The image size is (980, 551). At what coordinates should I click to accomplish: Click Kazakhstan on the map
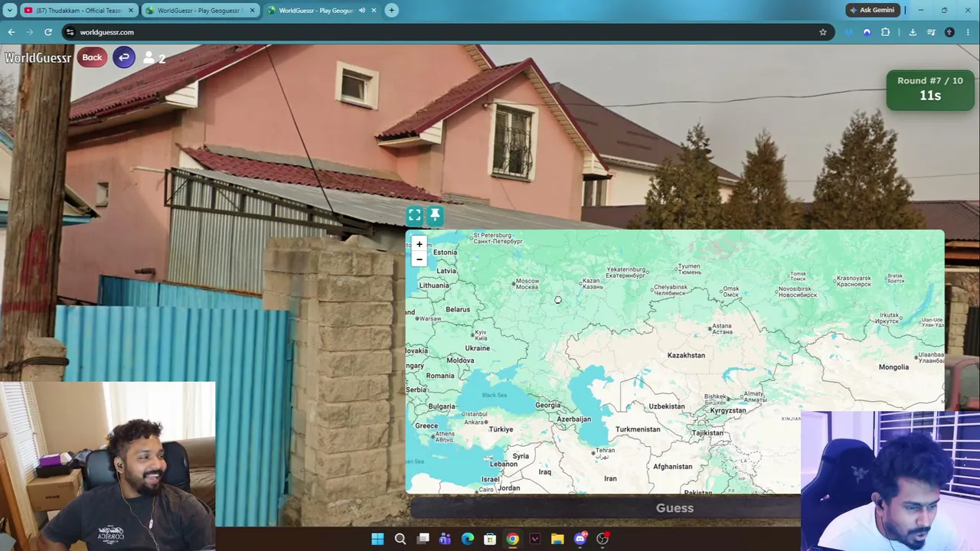pos(686,355)
